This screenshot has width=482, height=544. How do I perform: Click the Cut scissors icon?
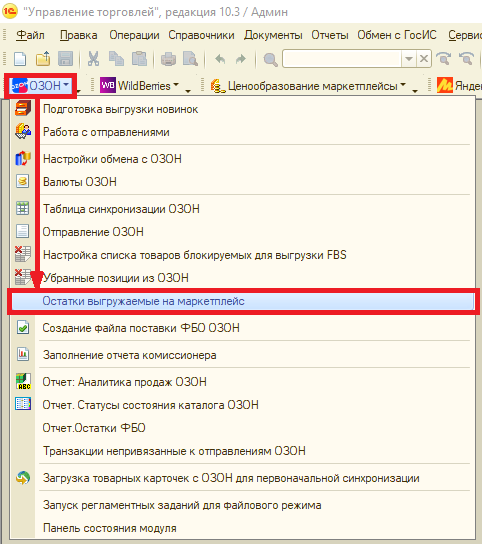pos(93,59)
